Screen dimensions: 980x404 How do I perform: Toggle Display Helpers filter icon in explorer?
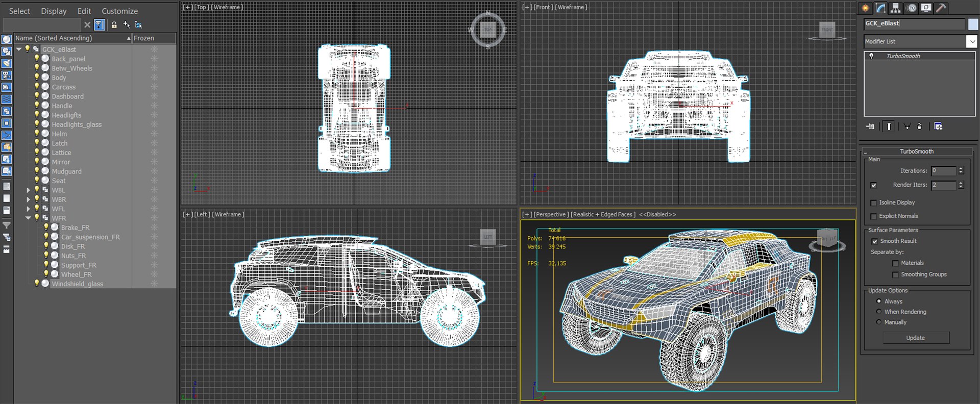tap(7, 87)
